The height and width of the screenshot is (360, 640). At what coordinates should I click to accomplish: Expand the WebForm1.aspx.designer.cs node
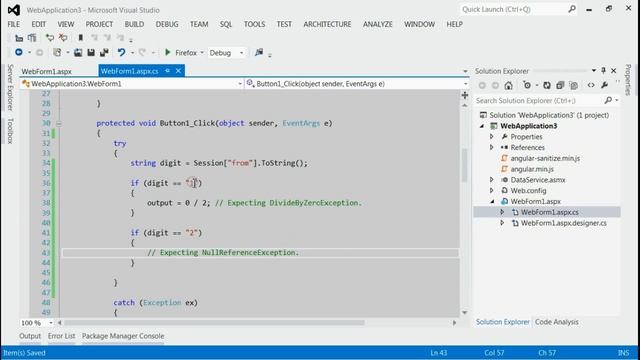502,223
